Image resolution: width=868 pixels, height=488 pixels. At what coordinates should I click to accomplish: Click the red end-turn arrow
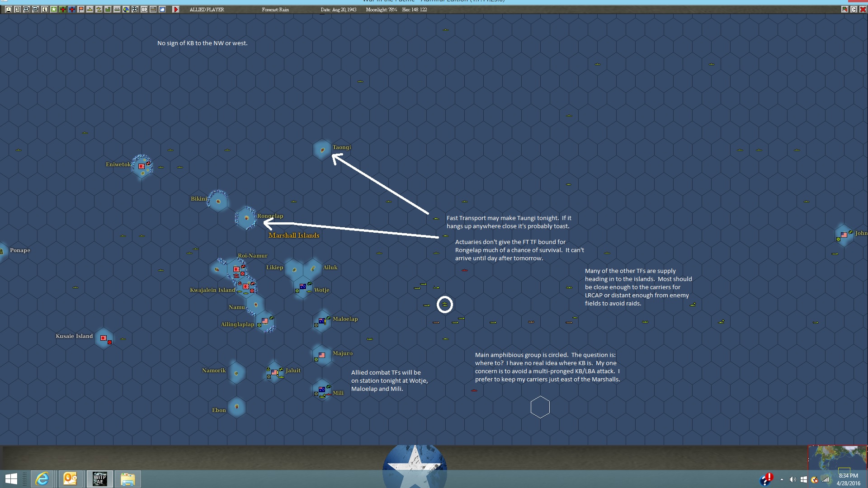point(176,9)
